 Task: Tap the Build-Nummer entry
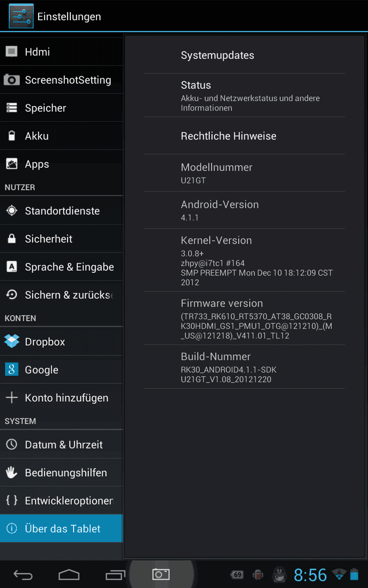tap(244, 367)
